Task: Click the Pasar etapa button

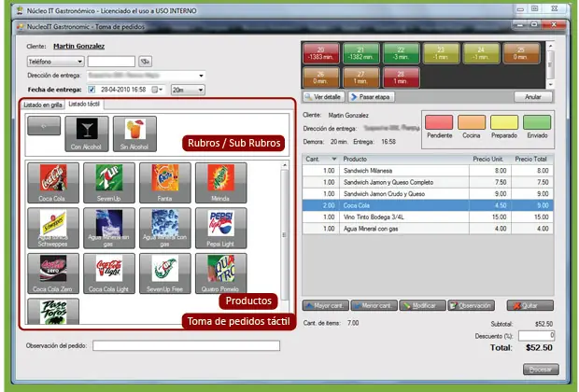Action: [371, 97]
